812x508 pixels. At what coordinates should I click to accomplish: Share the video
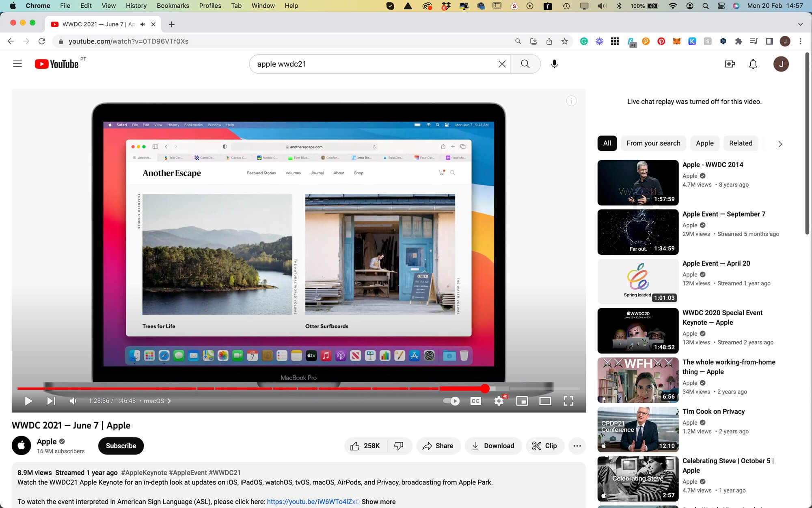438,446
